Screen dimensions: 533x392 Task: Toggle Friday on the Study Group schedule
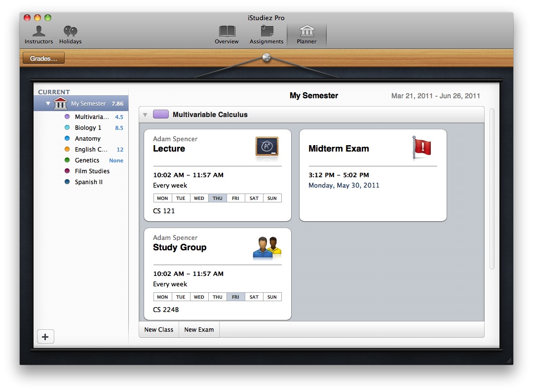235,297
